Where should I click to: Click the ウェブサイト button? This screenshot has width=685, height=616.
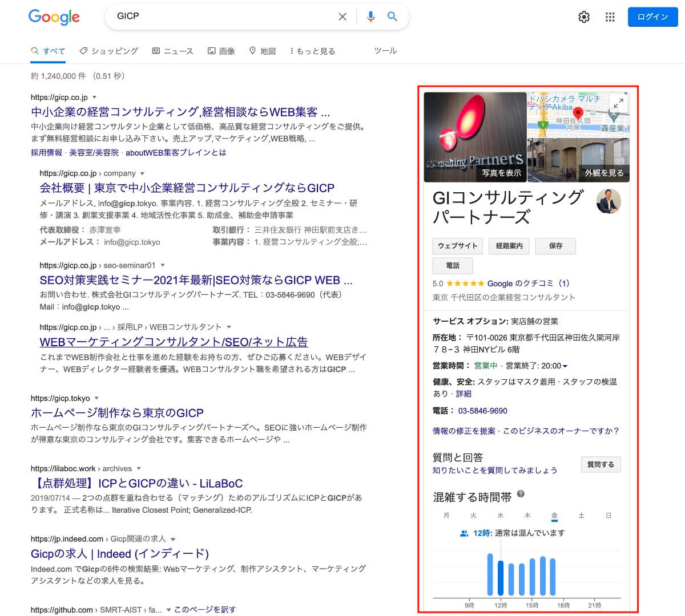pos(458,246)
